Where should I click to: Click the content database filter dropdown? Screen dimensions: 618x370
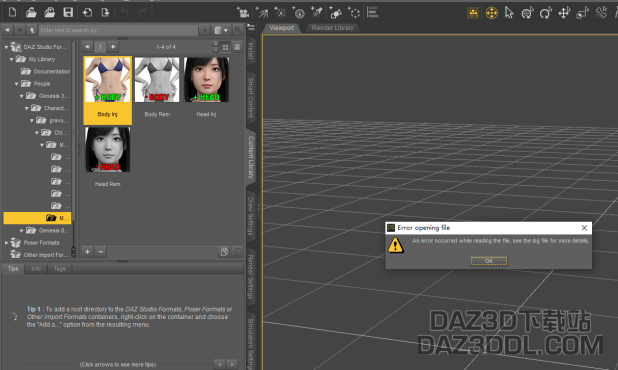221,30
